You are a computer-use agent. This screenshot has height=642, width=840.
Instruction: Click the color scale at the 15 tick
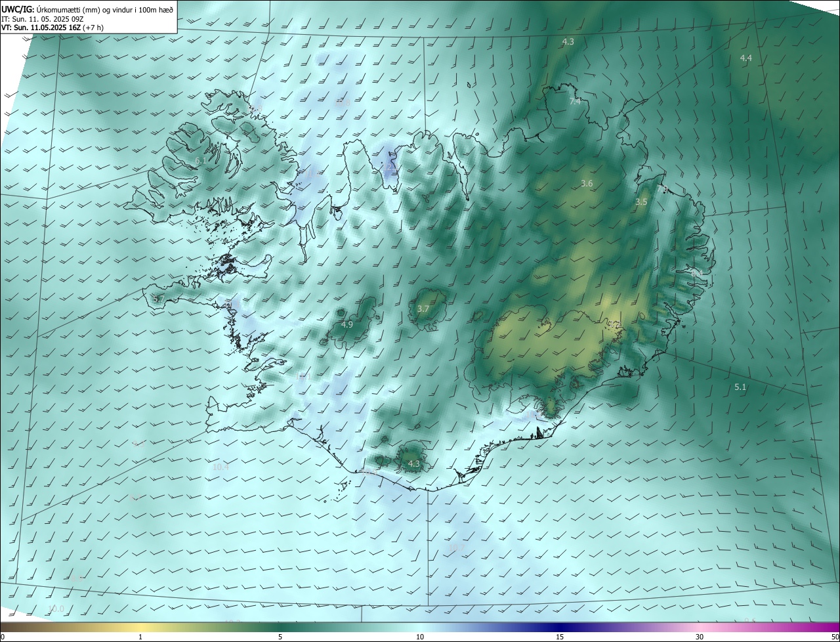[560, 637]
